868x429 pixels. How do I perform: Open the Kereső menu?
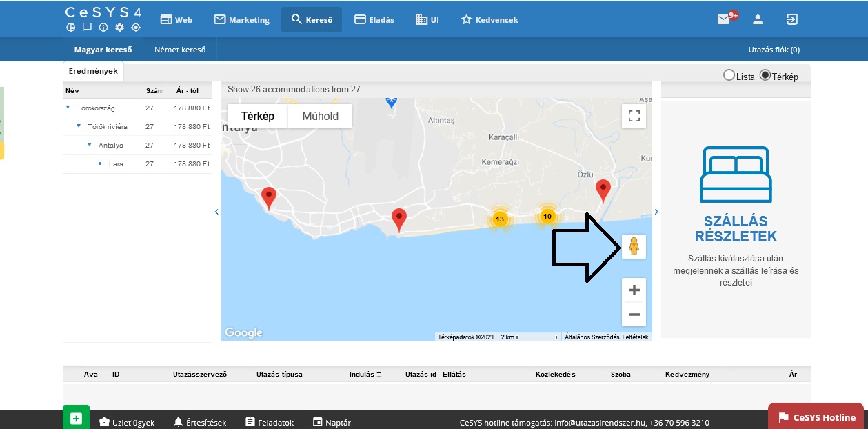point(312,20)
